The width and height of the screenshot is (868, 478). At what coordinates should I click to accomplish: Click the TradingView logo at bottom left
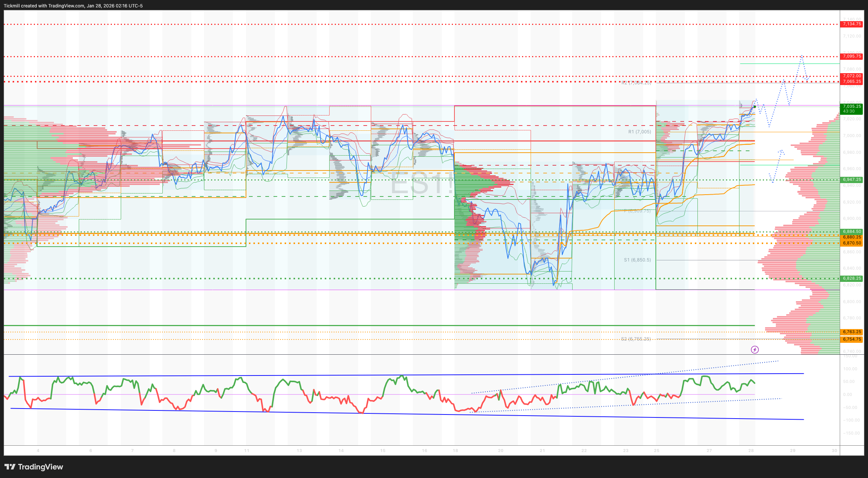pos(34,467)
